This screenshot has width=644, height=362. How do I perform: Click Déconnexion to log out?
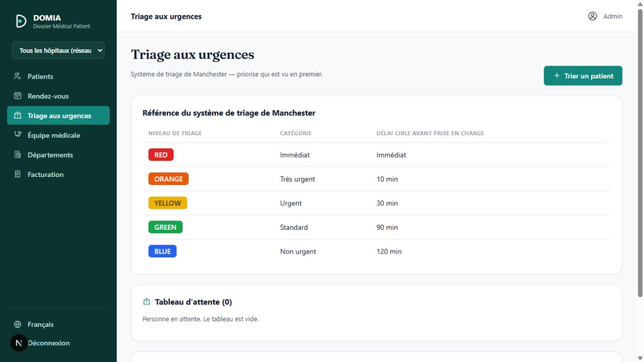tap(48, 343)
